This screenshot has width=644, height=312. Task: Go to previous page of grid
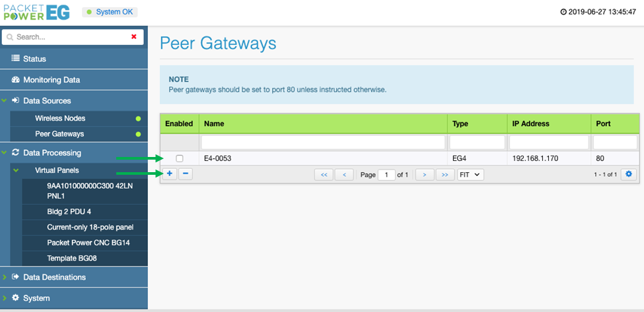tap(344, 175)
